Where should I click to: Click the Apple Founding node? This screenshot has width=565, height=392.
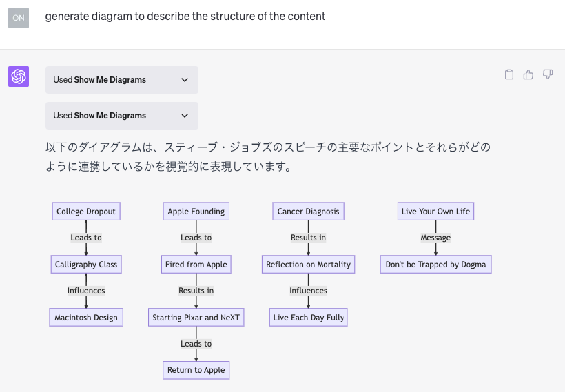(x=196, y=212)
